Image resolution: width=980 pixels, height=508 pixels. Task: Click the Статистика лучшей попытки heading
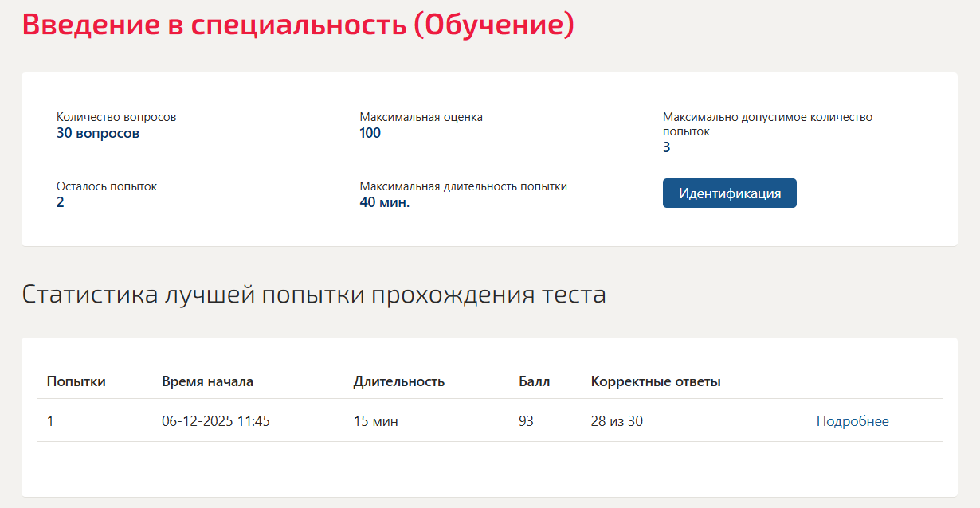[314, 295]
